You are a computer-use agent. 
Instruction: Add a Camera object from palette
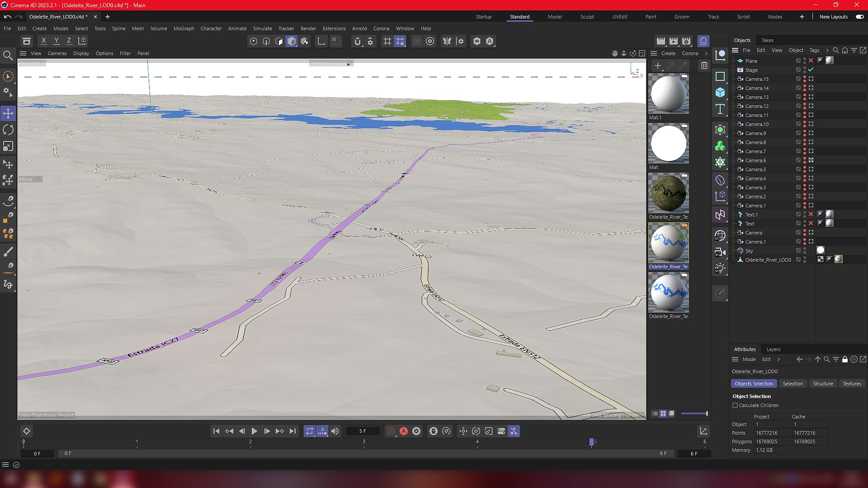[720, 252]
